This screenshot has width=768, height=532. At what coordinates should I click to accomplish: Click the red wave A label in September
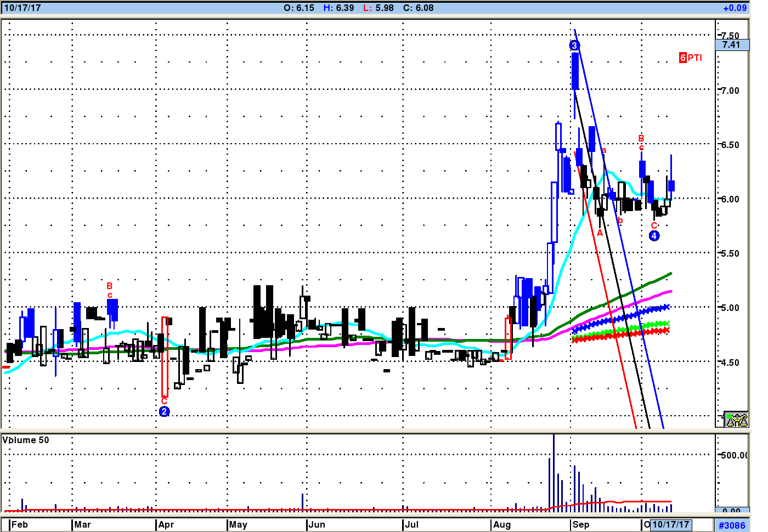[600, 233]
